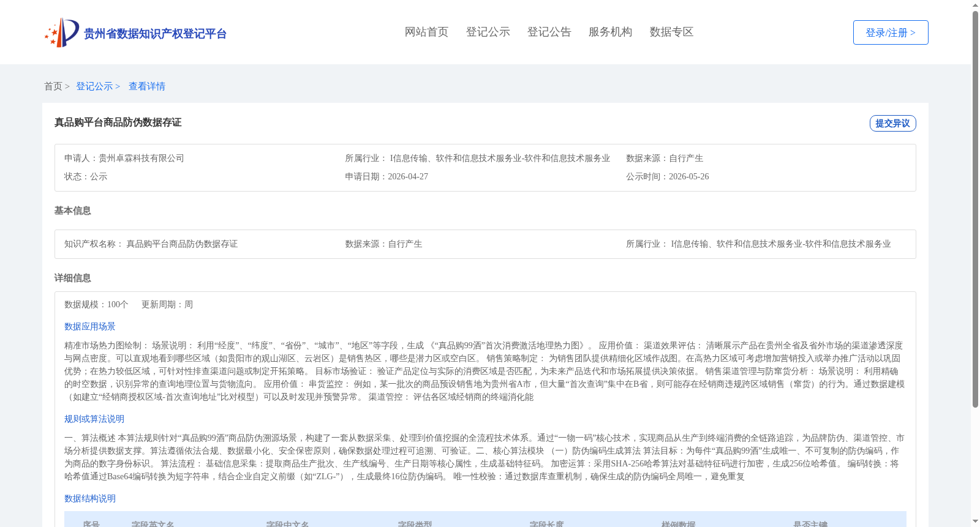Click the 字段长度 table column header
Screen dimensions: 980x527
[x=546, y=524]
